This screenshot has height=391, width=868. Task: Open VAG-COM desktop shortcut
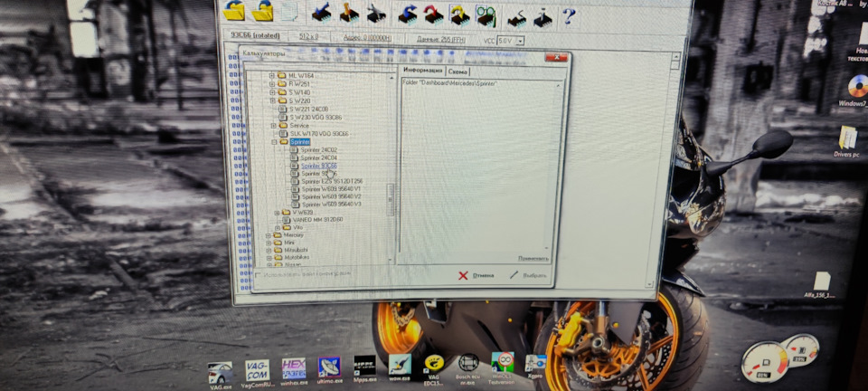point(258,375)
